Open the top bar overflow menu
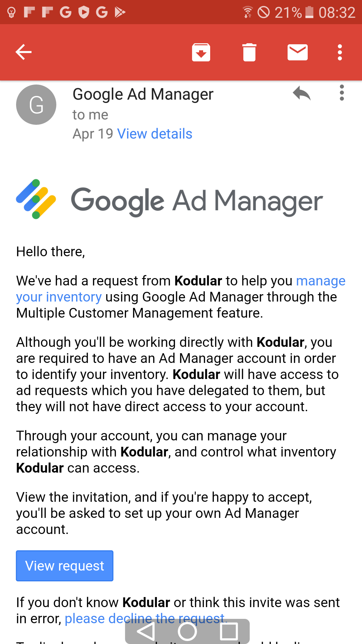This screenshot has height=644, width=362. click(x=340, y=52)
